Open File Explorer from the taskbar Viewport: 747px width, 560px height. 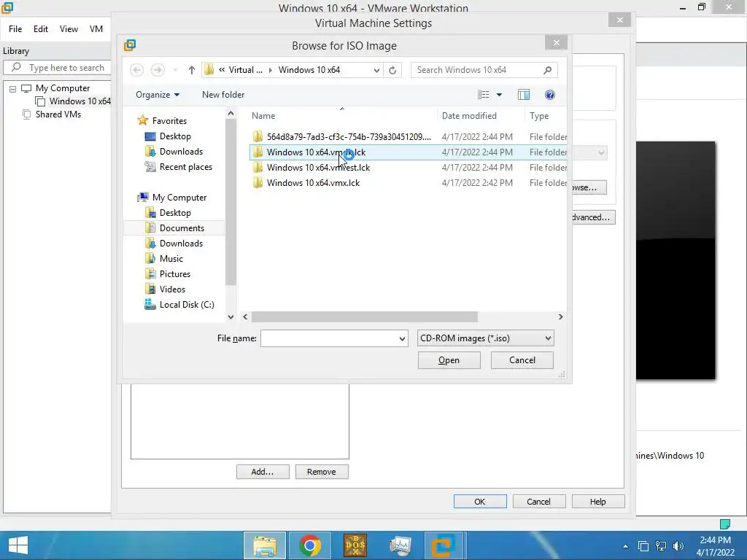tap(265, 545)
